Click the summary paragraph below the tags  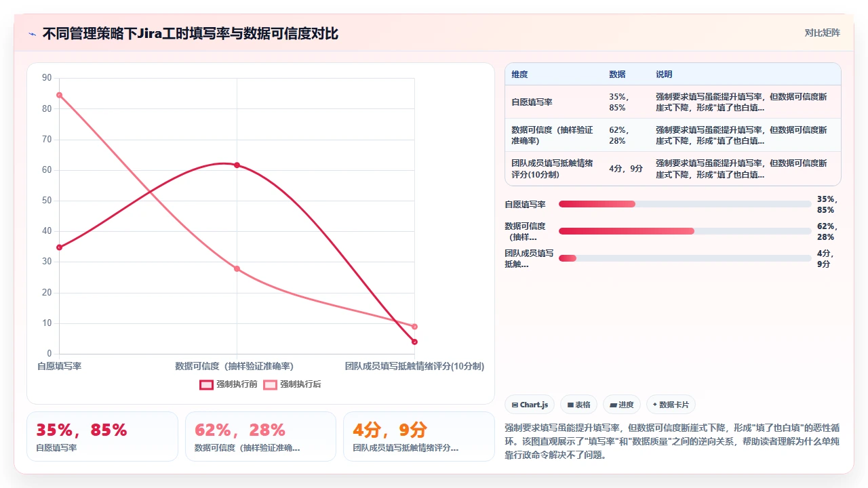pos(673,441)
